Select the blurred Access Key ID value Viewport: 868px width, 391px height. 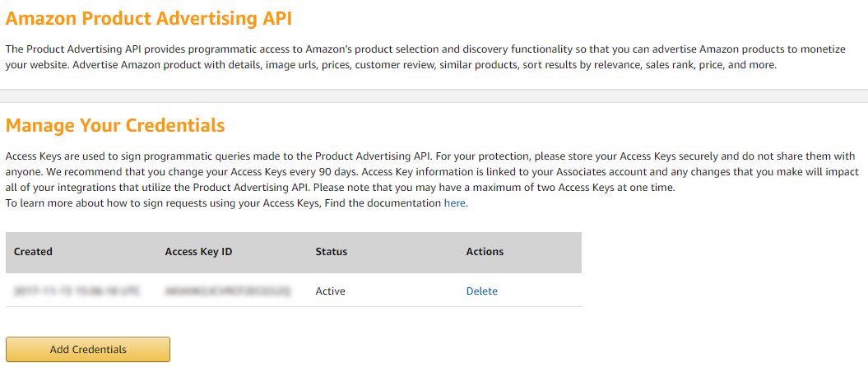[x=228, y=291]
